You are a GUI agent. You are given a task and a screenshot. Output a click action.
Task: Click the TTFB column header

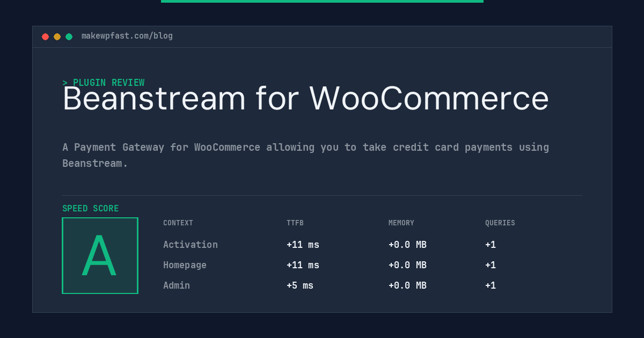(295, 223)
